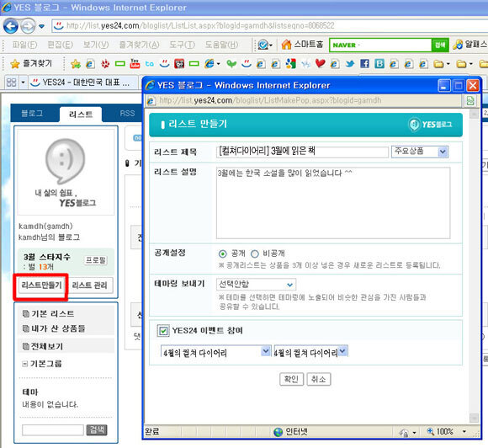Open the multicolored Google bookmark icon

[290, 63]
